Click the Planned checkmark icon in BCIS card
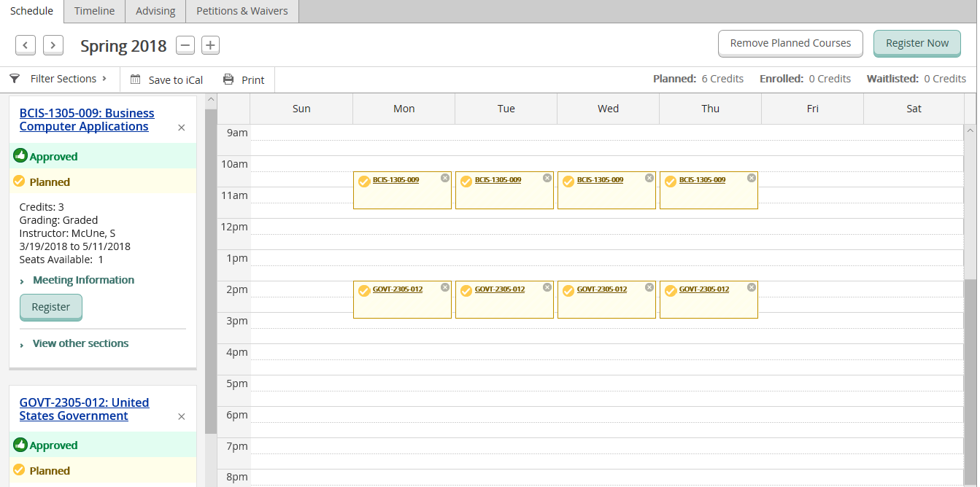The height and width of the screenshot is (487, 980). 19,181
